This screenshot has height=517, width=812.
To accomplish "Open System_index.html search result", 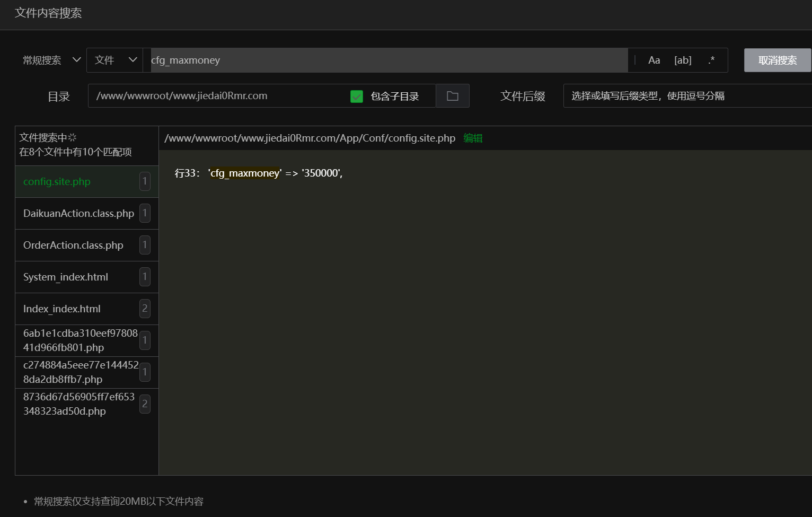I will (66, 277).
